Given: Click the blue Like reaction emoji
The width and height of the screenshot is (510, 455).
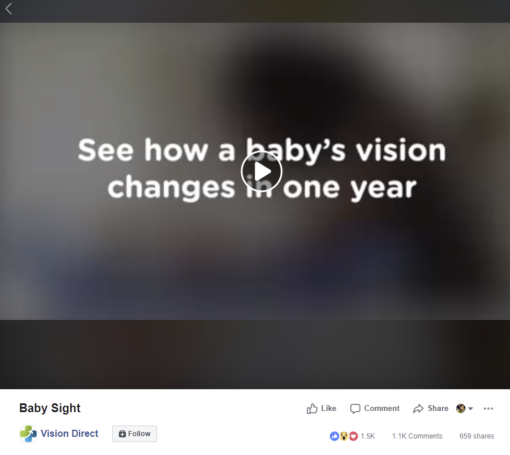Looking at the screenshot, I should 334,436.
